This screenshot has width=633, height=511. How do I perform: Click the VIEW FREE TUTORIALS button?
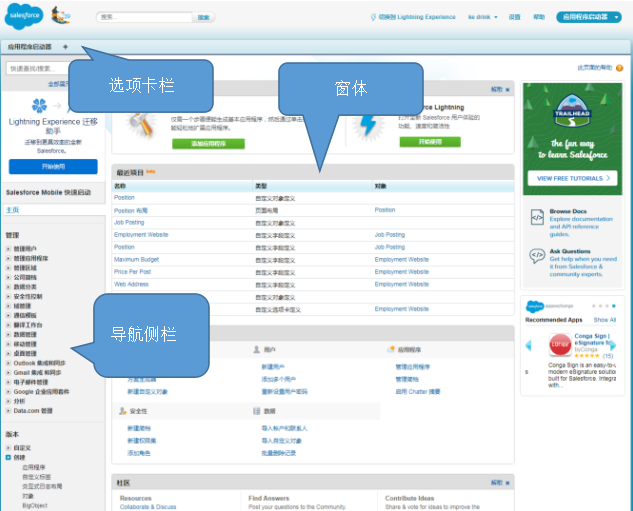tap(572, 178)
